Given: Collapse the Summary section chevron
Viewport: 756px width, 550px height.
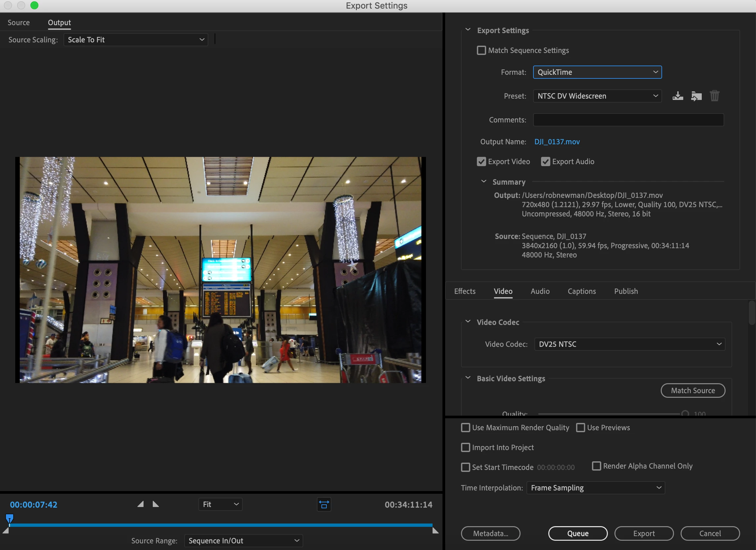Looking at the screenshot, I should [484, 181].
